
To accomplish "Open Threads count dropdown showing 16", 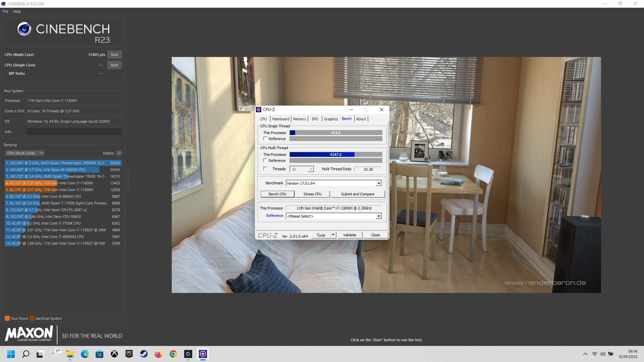I will 302,169.
